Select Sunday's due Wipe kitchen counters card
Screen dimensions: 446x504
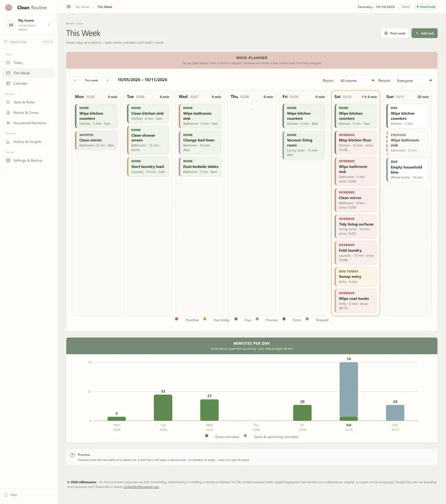pos(408,116)
